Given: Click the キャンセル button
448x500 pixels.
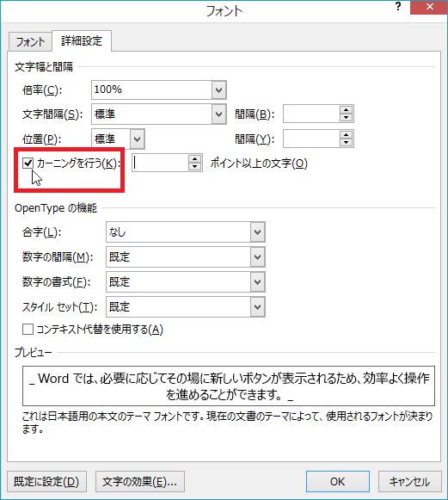Looking at the screenshot, I should 410,482.
